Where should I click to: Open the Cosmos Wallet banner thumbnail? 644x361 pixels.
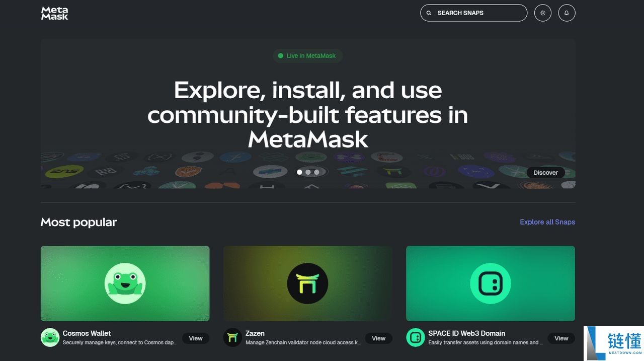pos(125,283)
